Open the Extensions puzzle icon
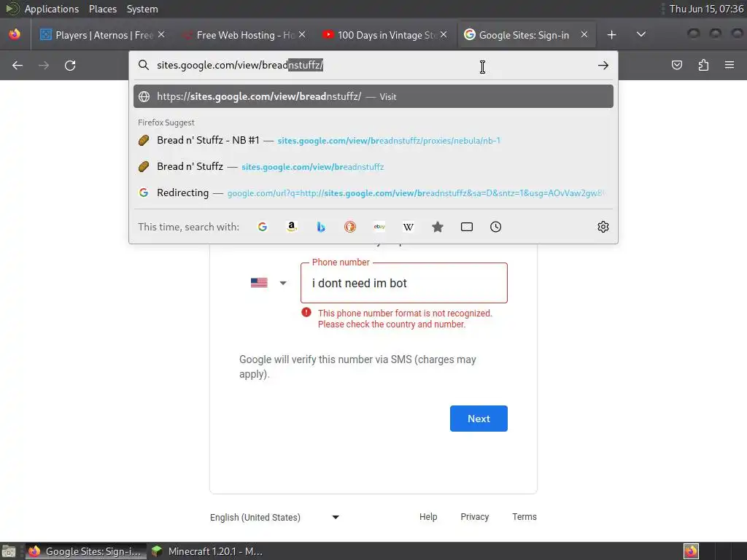This screenshot has width=747, height=560. 703,65
